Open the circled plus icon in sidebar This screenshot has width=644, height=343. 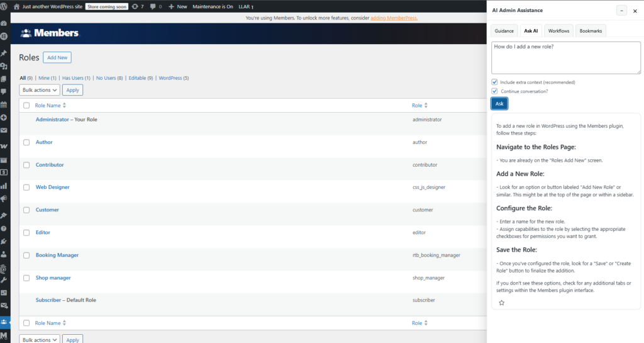(x=4, y=118)
